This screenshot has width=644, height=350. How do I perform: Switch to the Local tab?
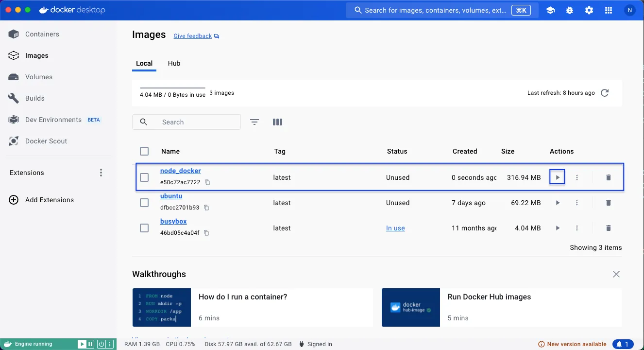pyautogui.click(x=144, y=63)
